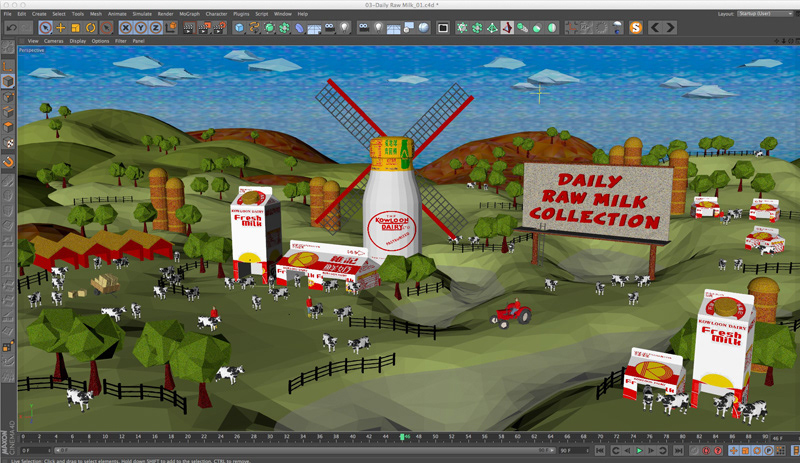The image size is (800, 463).
Task: Click checkered texture mode icon in sidebar
Action: 8,143
